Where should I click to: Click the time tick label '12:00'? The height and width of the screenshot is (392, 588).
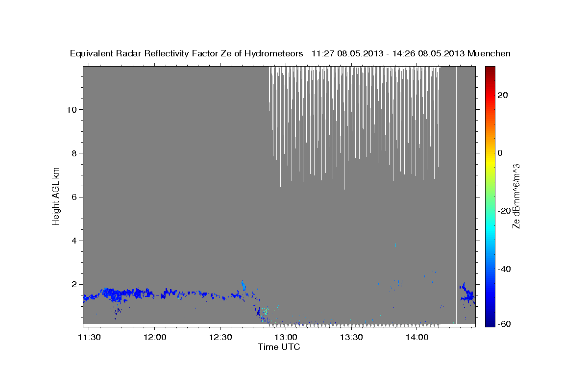[155, 337]
